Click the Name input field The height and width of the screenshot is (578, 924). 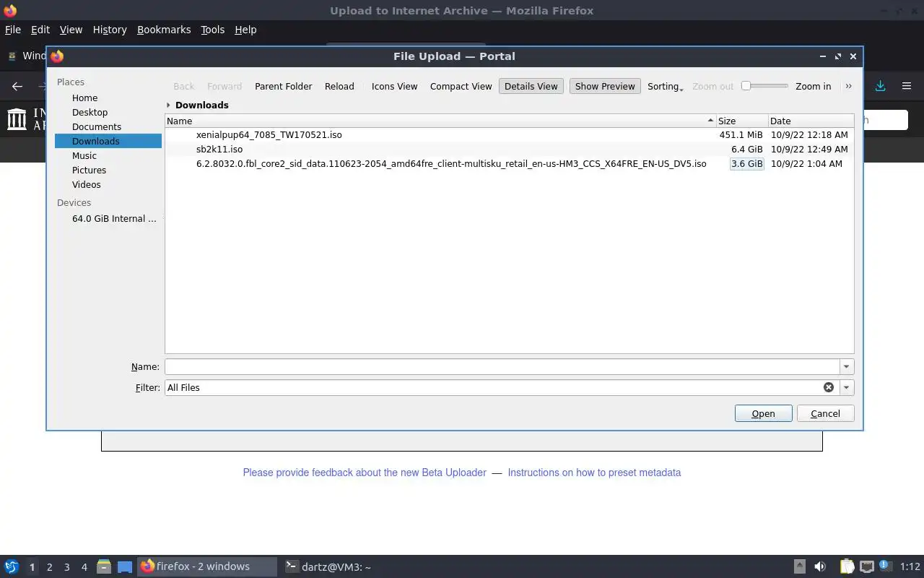pyautogui.click(x=502, y=366)
